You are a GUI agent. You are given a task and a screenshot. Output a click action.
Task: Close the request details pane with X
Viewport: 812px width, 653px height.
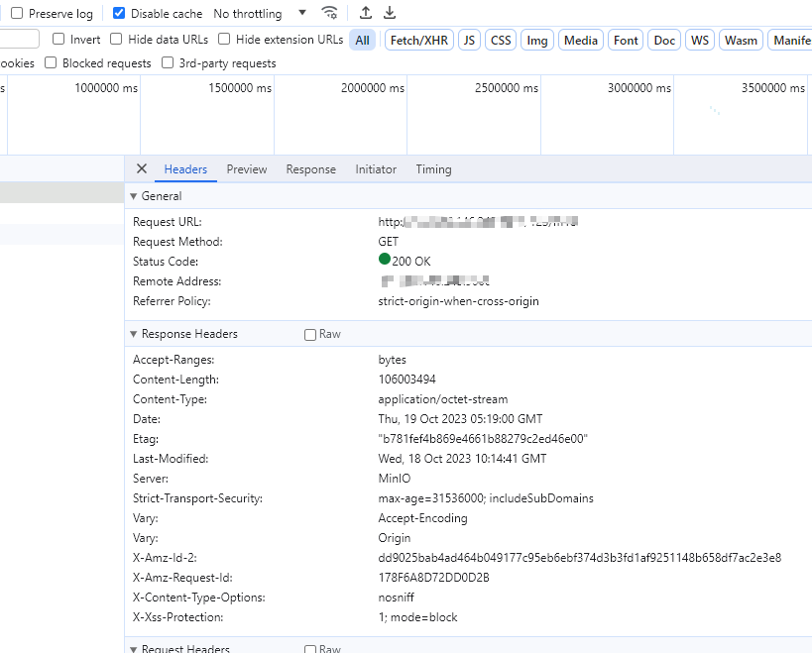(x=142, y=168)
